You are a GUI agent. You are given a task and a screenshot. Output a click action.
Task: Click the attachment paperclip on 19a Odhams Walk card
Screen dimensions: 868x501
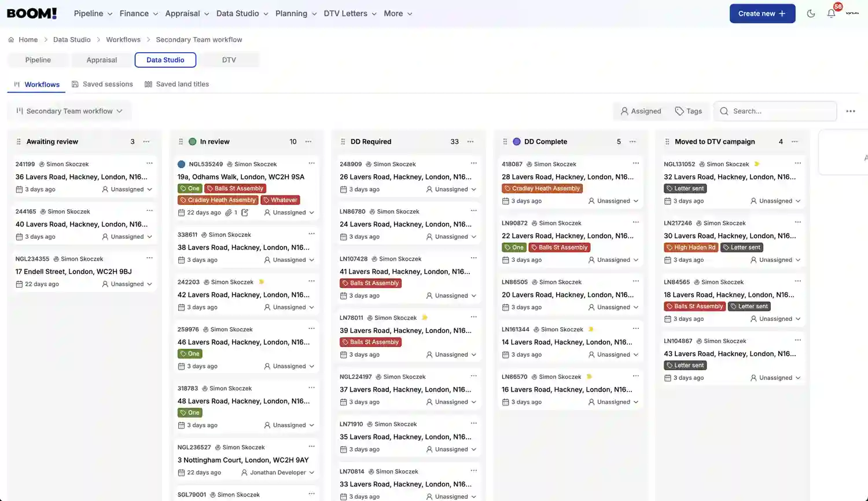pos(229,213)
